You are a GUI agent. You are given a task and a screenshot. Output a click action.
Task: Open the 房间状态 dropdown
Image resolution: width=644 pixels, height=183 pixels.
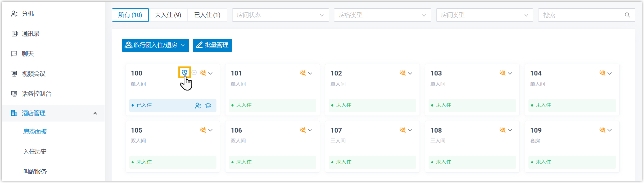(x=280, y=15)
